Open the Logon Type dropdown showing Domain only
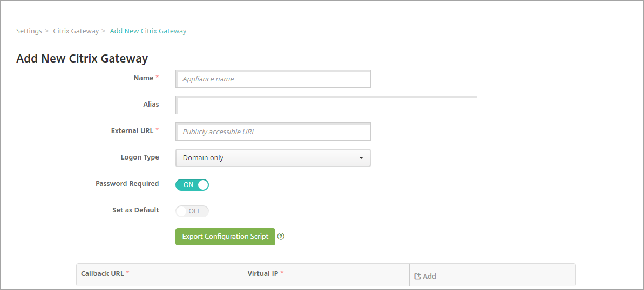644x290 pixels. [273, 158]
